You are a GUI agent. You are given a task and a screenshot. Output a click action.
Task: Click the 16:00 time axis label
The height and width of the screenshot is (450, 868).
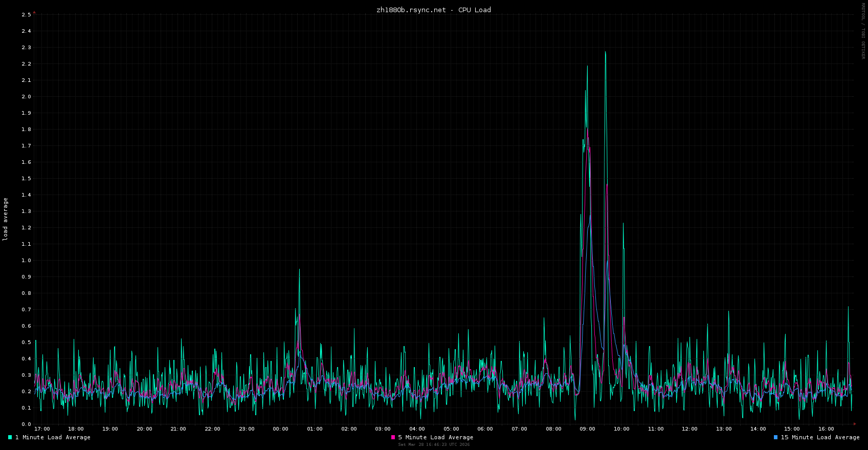(x=826, y=429)
